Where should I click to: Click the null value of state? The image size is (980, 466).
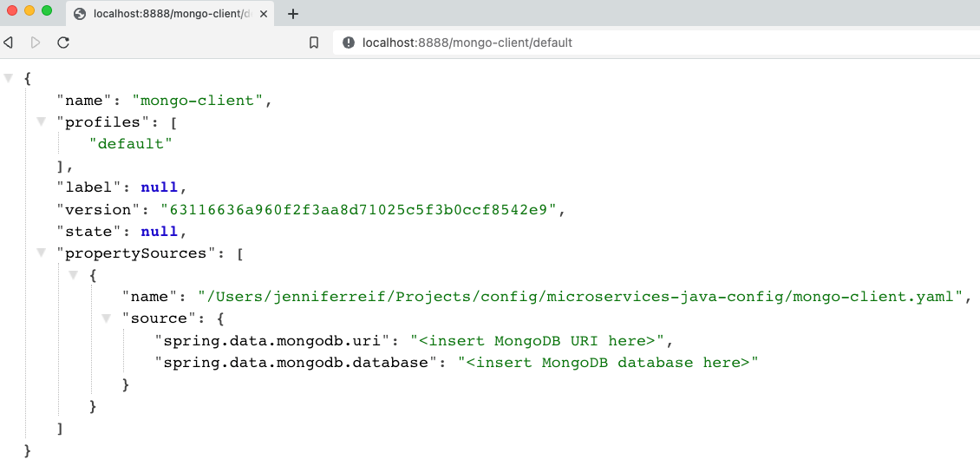[x=159, y=232]
